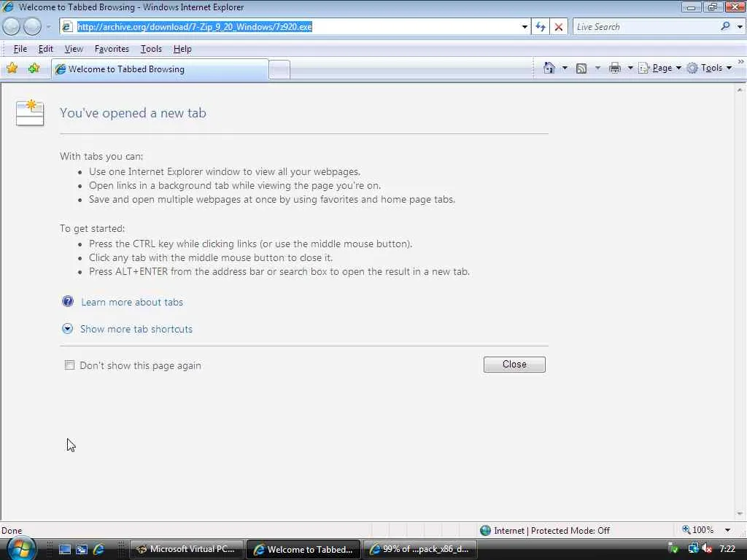
Task: Open the zoom level dropdown arrow
Action: coord(727,530)
